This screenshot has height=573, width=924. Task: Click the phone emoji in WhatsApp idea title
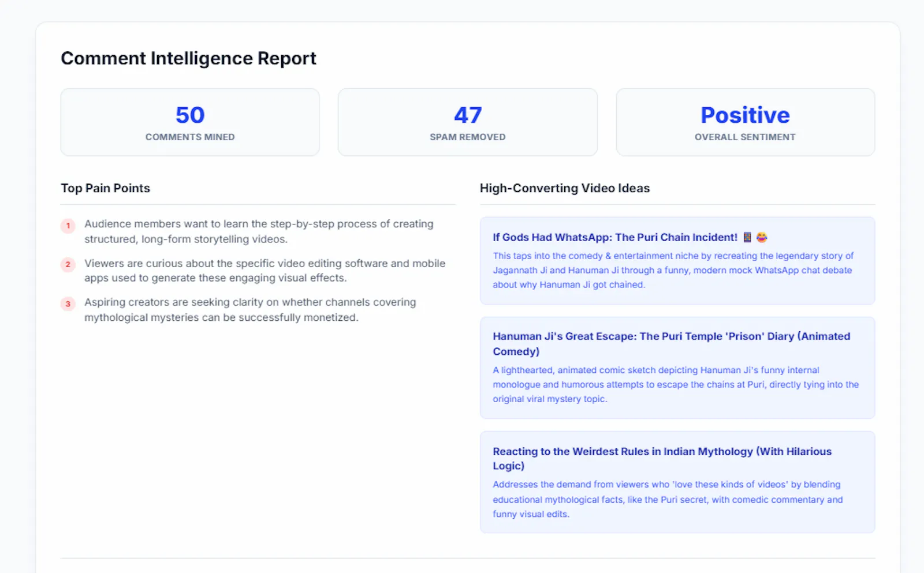(747, 237)
